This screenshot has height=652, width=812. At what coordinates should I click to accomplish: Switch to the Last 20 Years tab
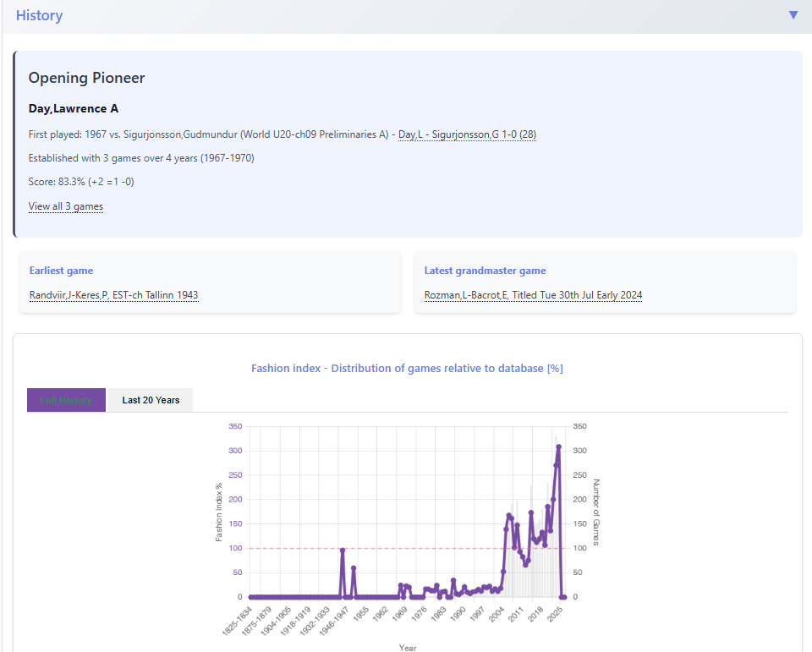[151, 400]
